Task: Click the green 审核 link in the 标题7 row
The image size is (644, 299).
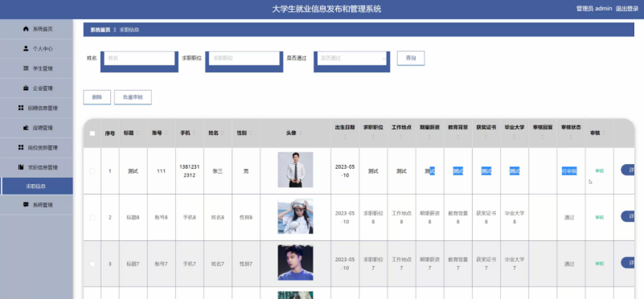Action: pos(599,264)
